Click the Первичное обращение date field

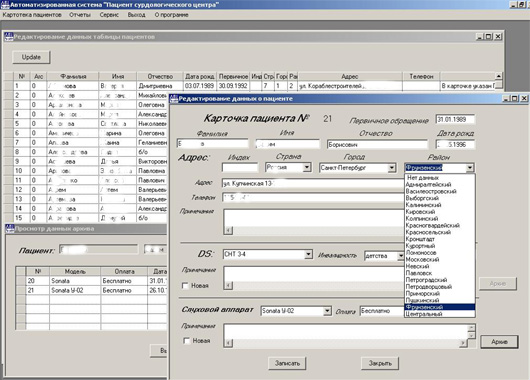455,119
